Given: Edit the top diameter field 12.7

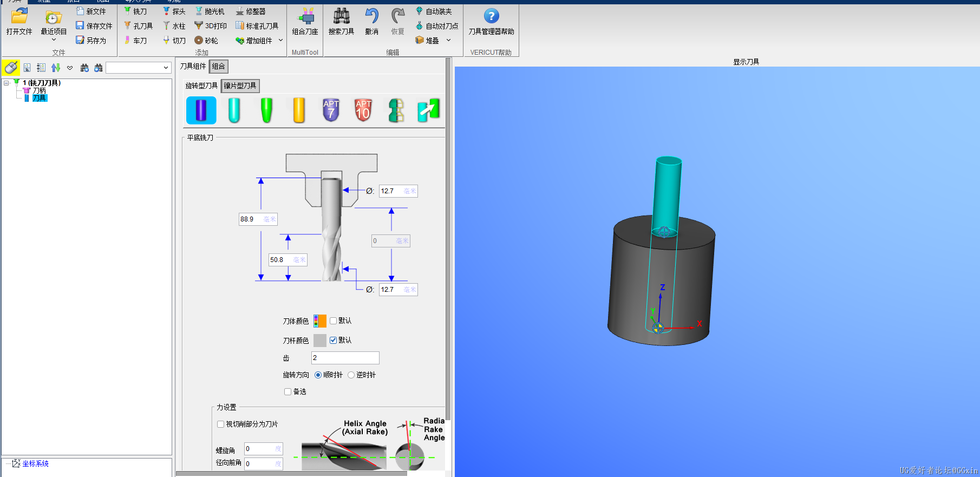Looking at the screenshot, I should coord(398,191).
